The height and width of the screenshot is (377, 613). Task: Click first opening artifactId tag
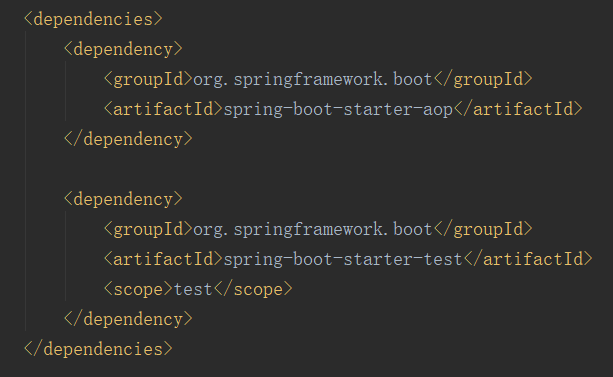click(163, 109)
